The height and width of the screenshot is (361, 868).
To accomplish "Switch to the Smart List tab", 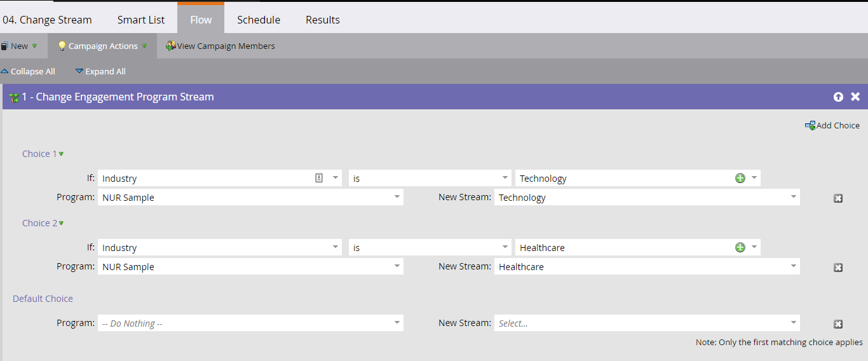I will pos(141,20).
